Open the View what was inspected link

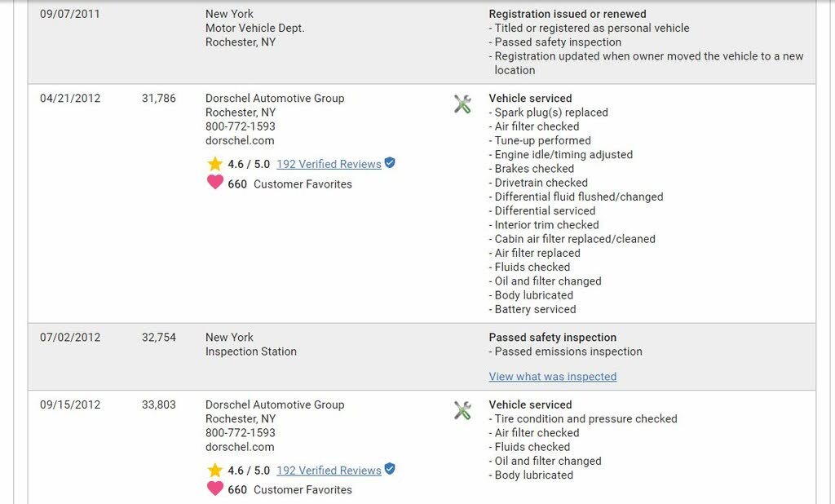pyautogui.click(x=553, y=376)
